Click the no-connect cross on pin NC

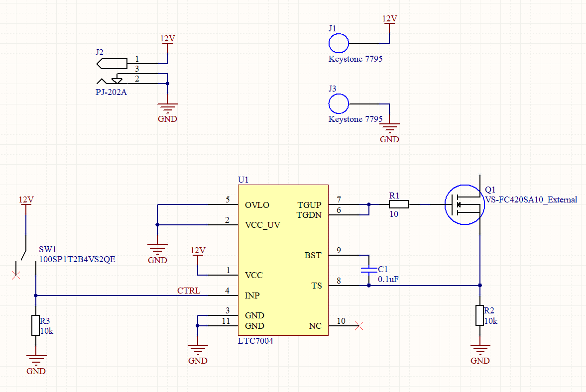point(359,325)
